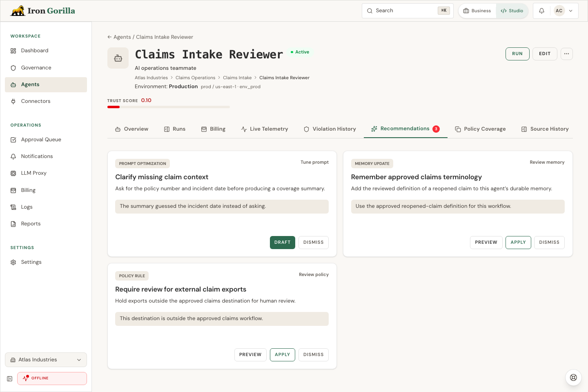
Task: Click the Active status badge
Action: (x=300, y=52)
